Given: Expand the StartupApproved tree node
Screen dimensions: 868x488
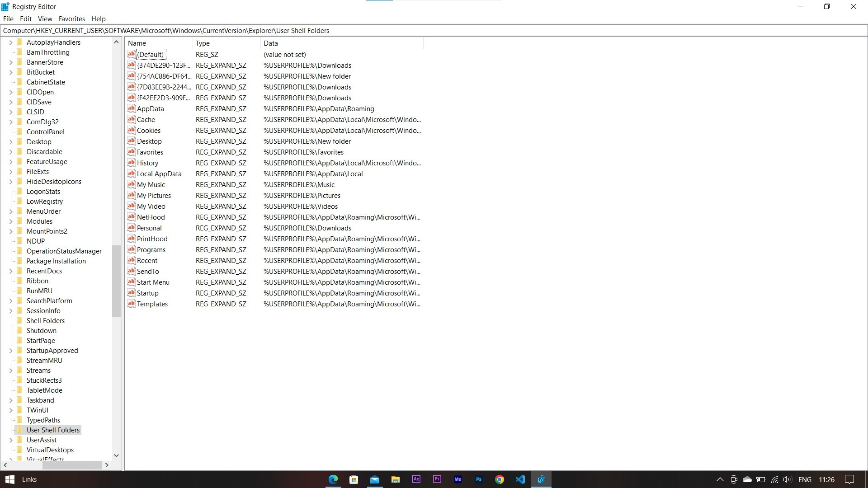Looking at the screenshot, I should (11, 351).
